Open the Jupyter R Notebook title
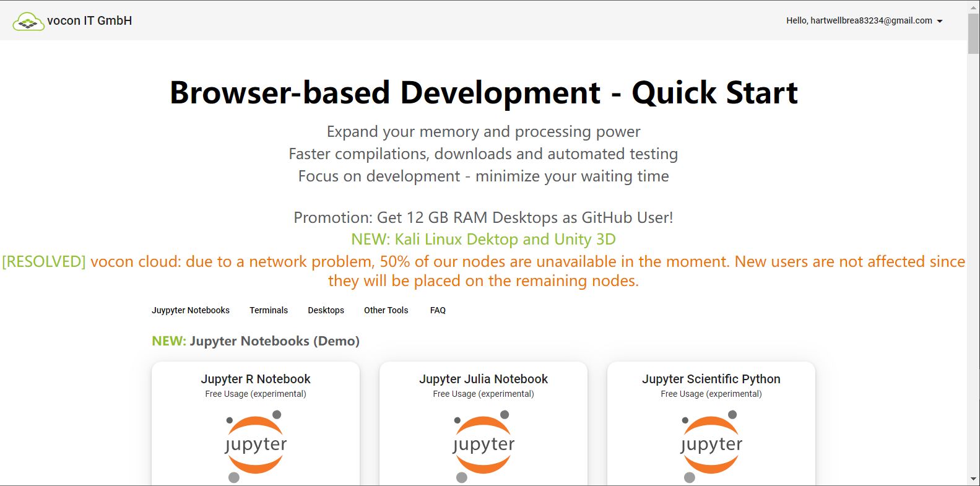Screen dimensions: 980x486 tap(256, 379)
